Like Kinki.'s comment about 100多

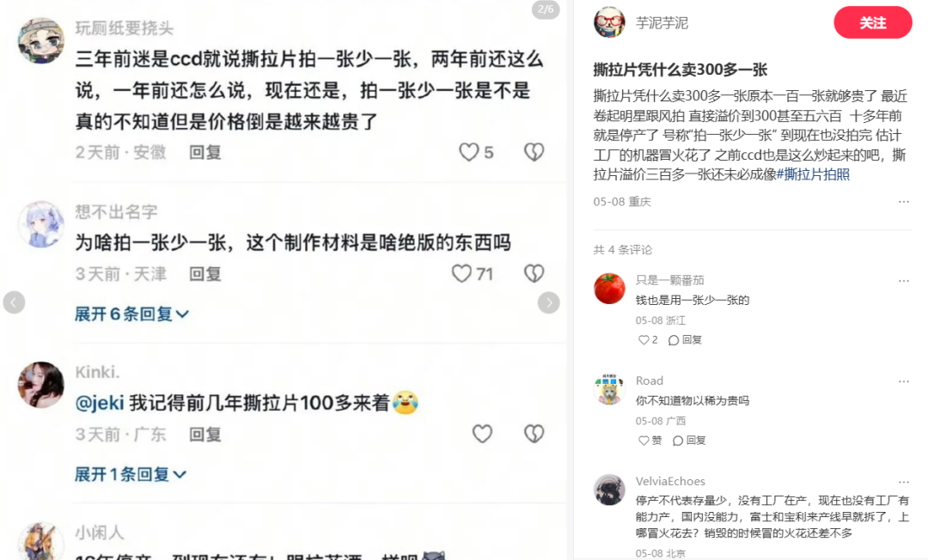point(482,434)
